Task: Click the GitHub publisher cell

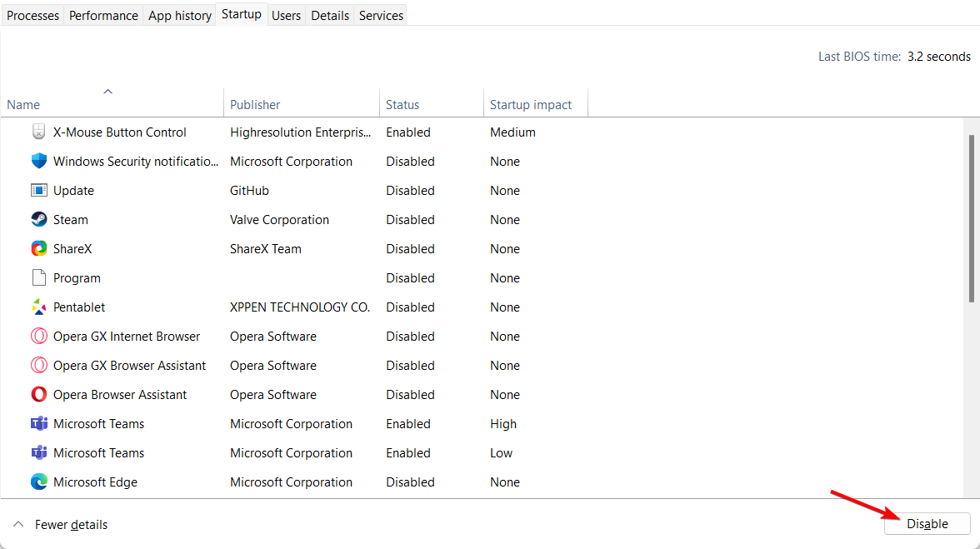Action: tap(249, 191)
